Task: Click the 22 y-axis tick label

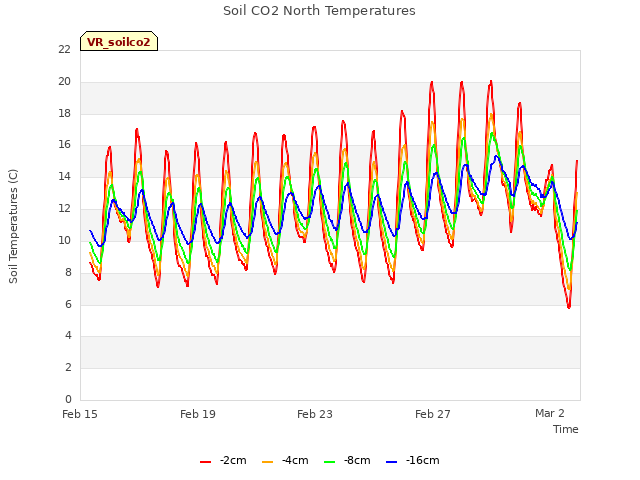Action: click(x=64, y=49)
